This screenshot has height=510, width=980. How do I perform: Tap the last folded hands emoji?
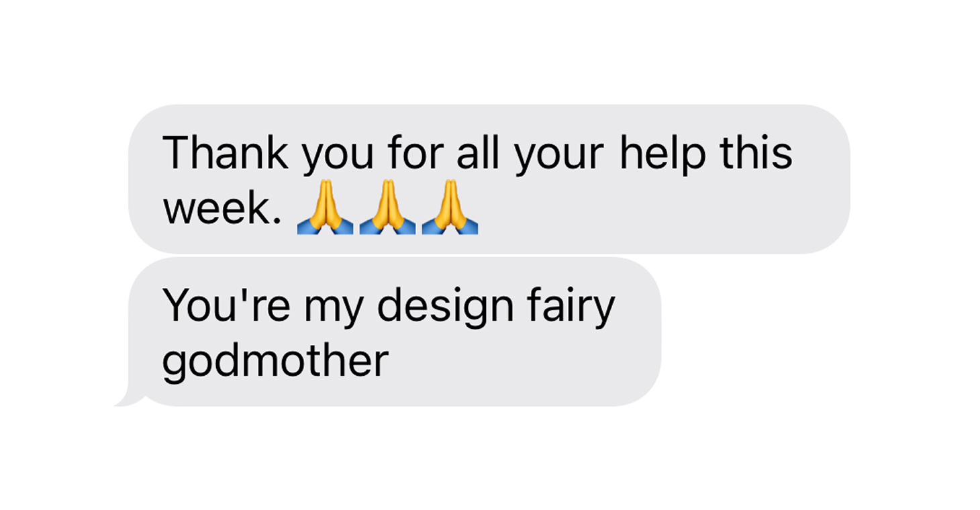450,206
